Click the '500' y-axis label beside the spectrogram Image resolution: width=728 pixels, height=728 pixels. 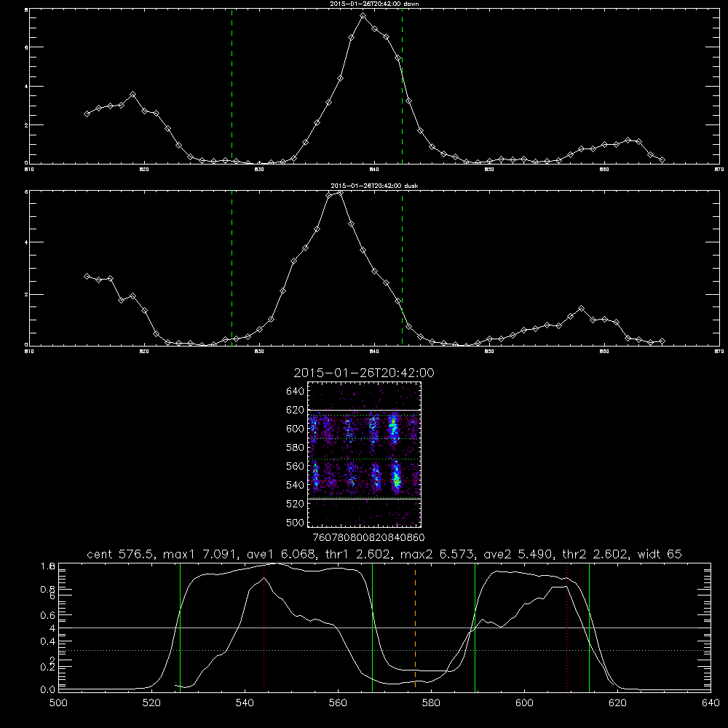[x=295, y=523]
